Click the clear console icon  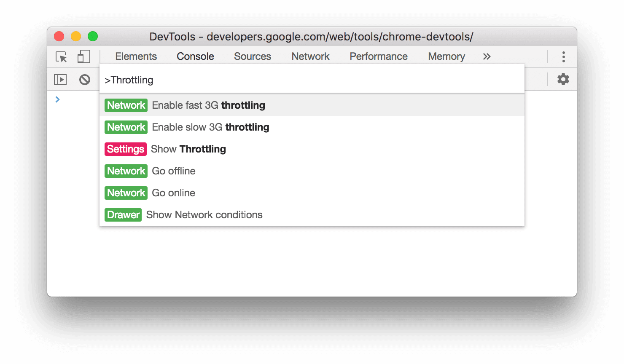84,79
